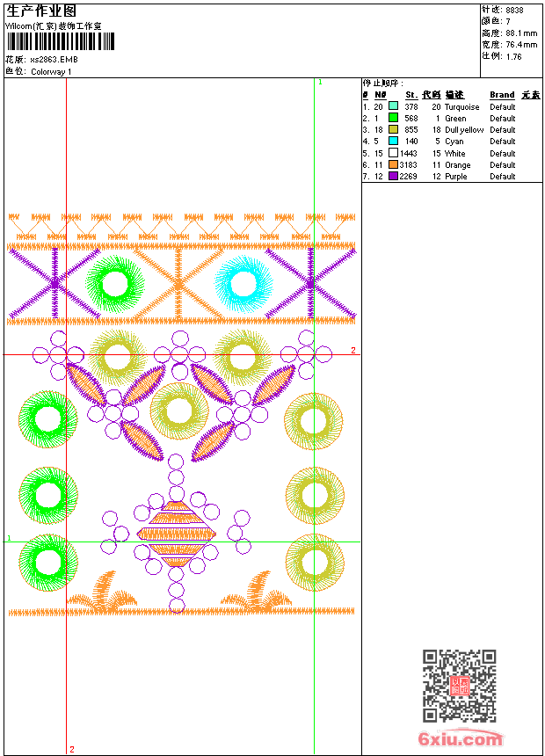This screenshot has width=545, height=756.
Task: Click the green ring in the top band
Action: [x=115, y=284]
